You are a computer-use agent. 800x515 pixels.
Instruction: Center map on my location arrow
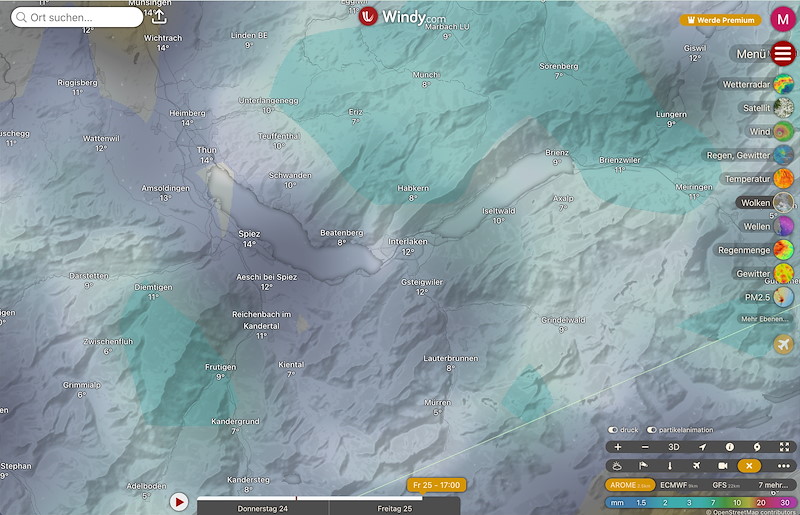pyautogui.click(x=702, y=447)
